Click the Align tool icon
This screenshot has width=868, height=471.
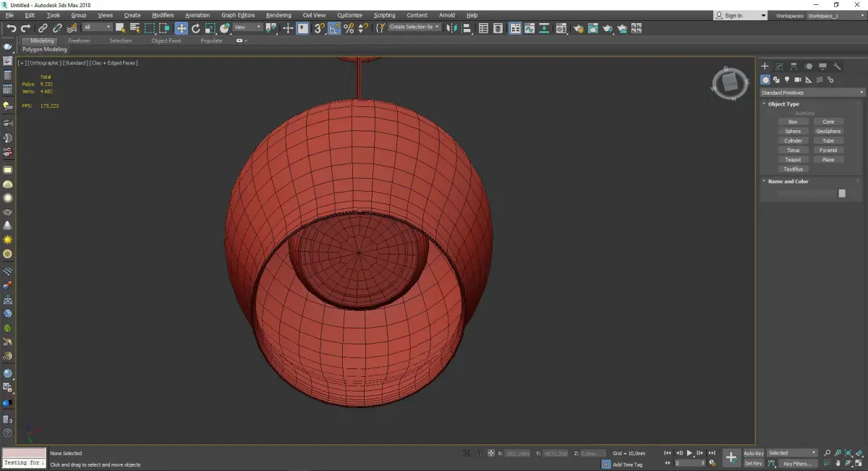(x=466, y=28)
